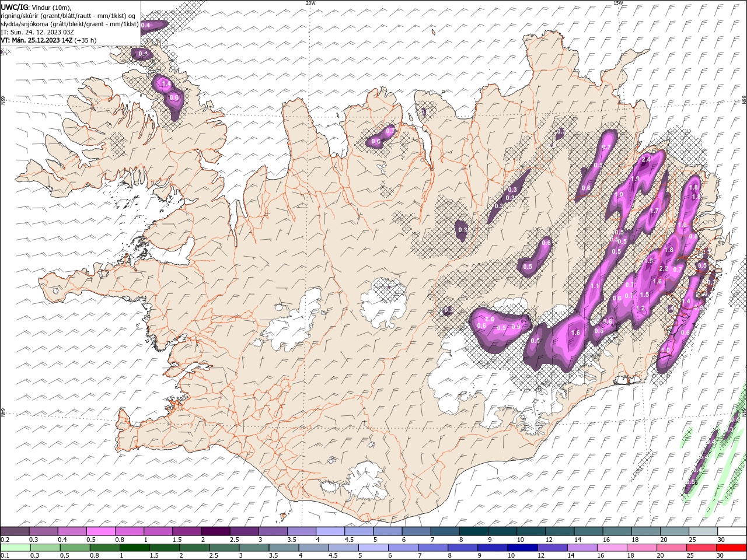Pick lower legend swatch between 10 and 12

(x=522, y=548)
